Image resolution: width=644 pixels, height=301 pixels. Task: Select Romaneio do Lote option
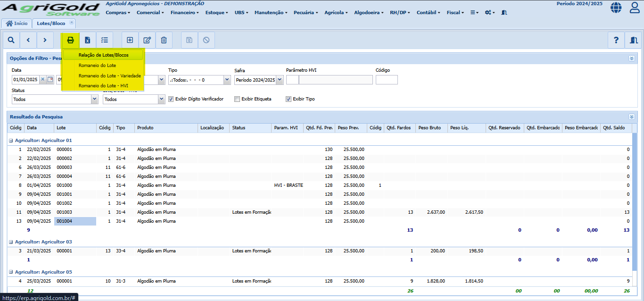103,65
